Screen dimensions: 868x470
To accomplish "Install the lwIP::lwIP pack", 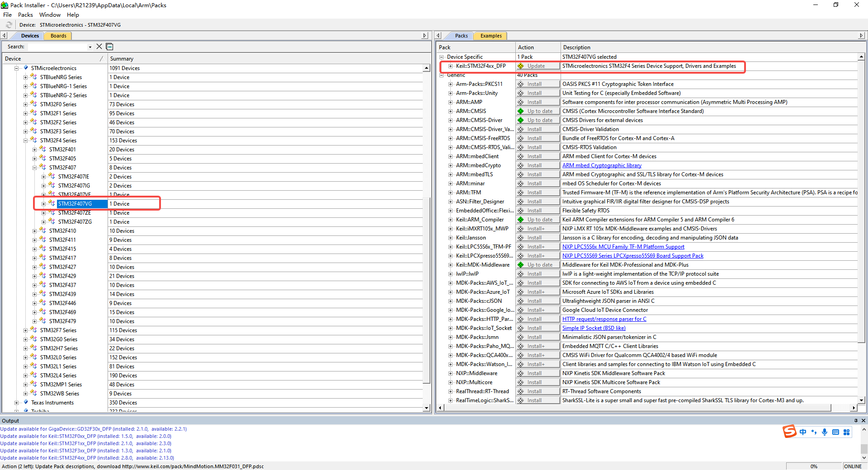I will pyautogui.click(x=538, y=274).
